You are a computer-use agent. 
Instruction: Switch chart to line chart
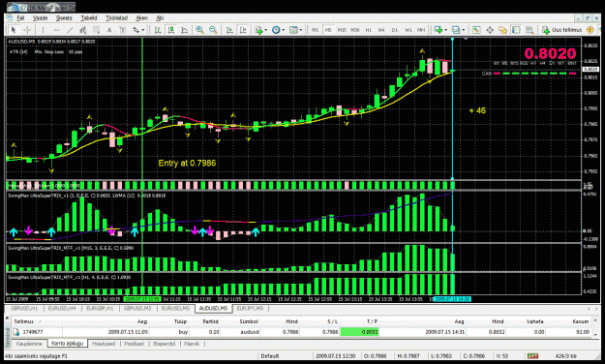[x=185, y=30]
